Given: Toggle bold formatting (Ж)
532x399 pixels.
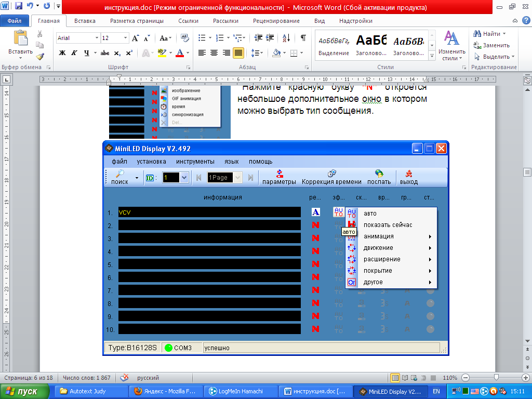Looking at the screenshot, I should (62, 52).
